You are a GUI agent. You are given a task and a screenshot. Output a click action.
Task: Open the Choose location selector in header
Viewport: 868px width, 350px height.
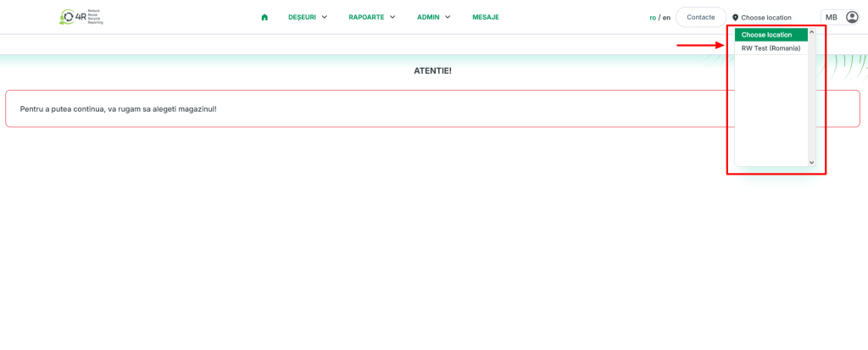click(x=765, y=17)
